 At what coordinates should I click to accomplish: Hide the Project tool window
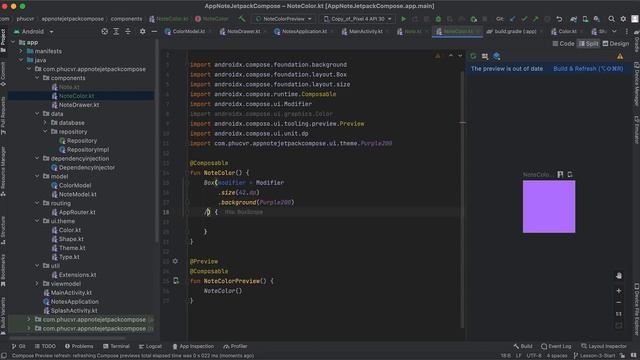tap(154, 31)
